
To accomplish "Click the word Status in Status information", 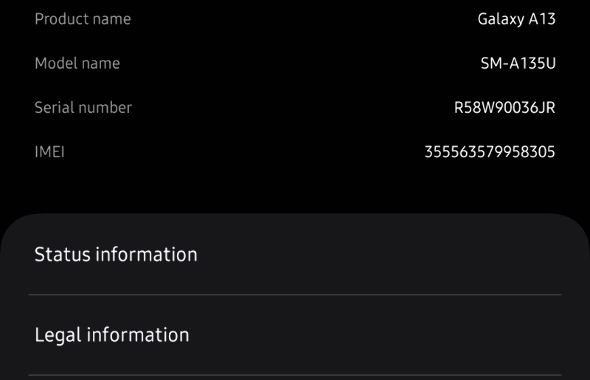I will tap(62, 254).
